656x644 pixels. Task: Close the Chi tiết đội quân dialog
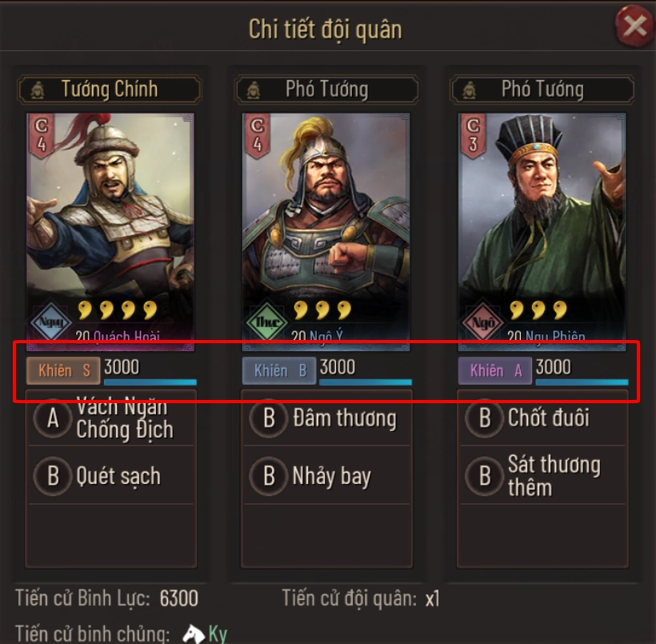[634, 27]
